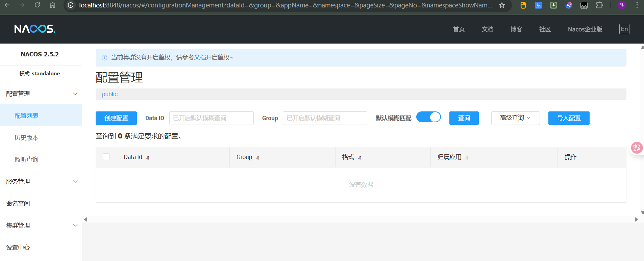Sort table by Data Id
This screenshot has width=644, height=261.
pos(148,158)
